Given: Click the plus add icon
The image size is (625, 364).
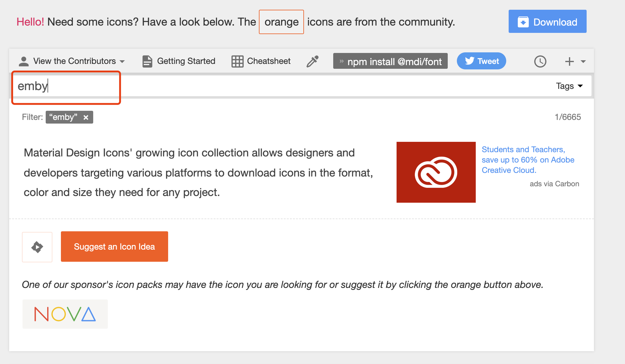Looking at the screenshot, I should click(569, 61).
